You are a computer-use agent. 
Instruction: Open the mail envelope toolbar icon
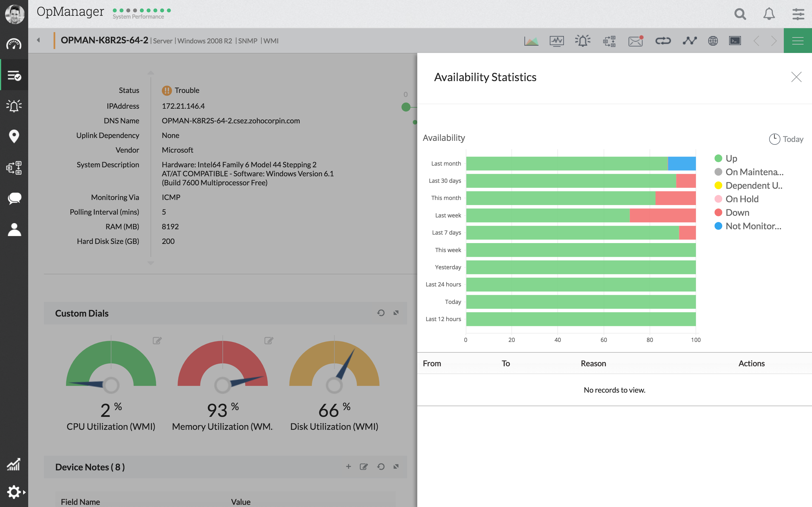click(635, 41)
